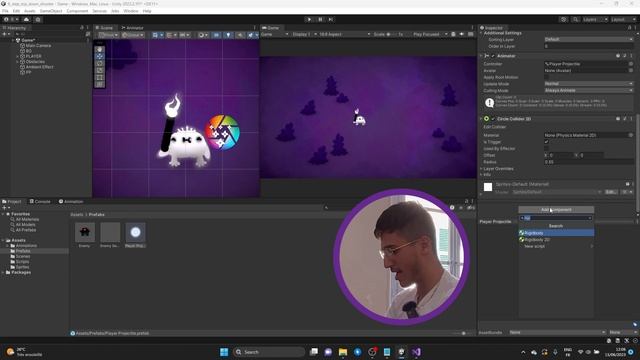Toggle the Circle Collider 2D enabled checkbox
This screenshot has height=360, width=640.
[x=493, y=119]
